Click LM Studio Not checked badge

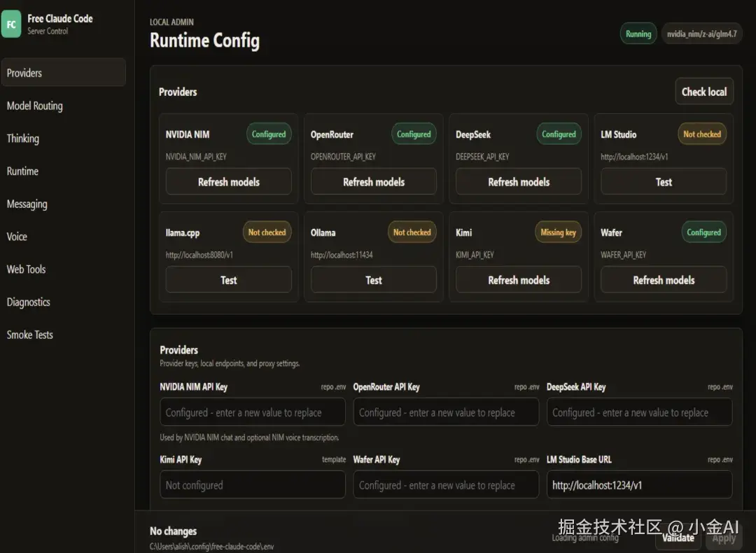tap(702, 134)
